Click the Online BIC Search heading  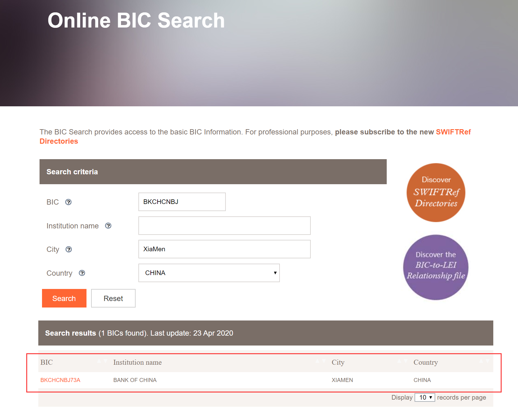click(136, 20)
